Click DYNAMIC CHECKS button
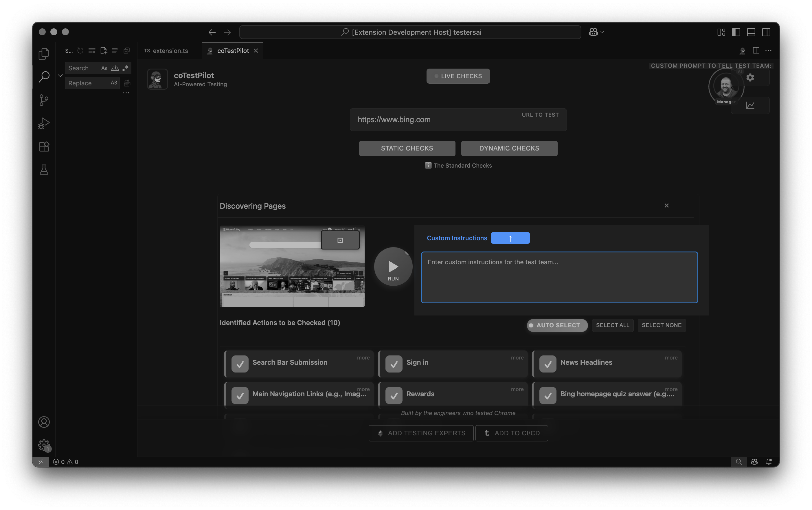The width and height of the screenshot is (812, 510). (509, 148)
